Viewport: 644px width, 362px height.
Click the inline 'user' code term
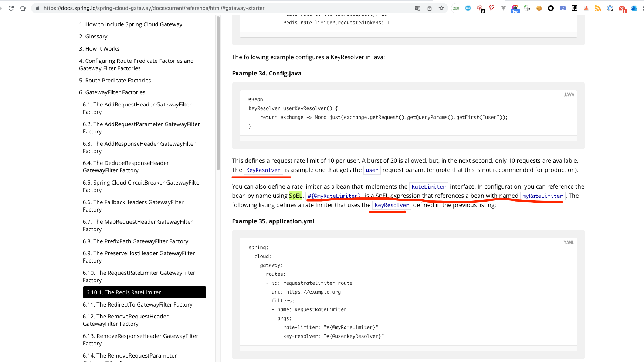pyautogui.click(x=372, y=170)
